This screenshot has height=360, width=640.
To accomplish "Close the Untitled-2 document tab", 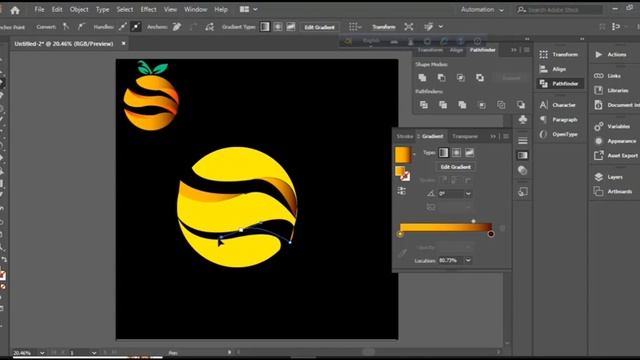I will click(123, 43).
